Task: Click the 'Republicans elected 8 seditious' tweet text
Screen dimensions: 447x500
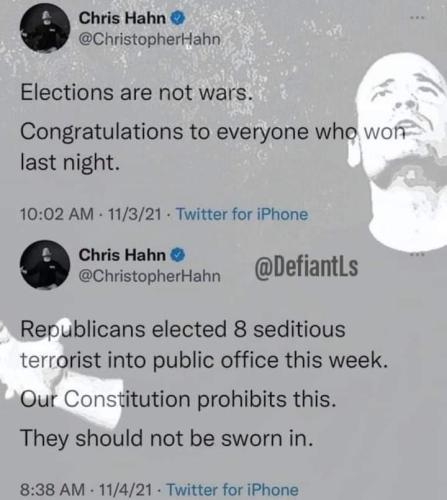Action: pyautogui.click(x=183, y=329)
